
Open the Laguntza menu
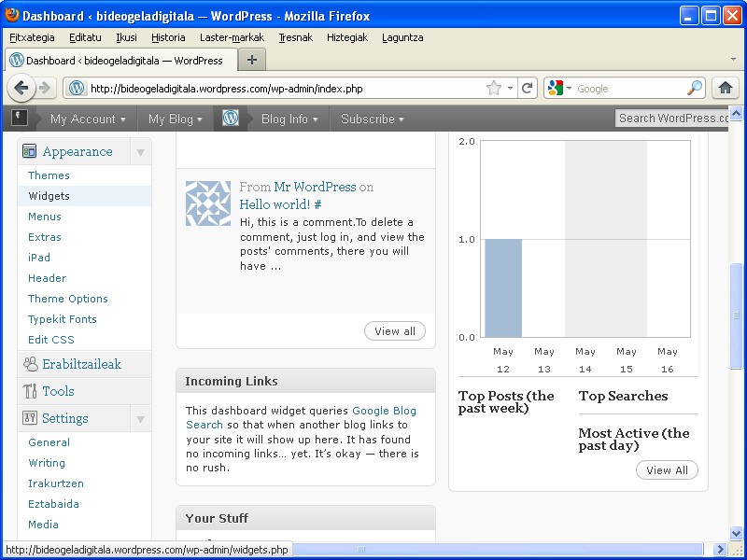coord(402,37)
